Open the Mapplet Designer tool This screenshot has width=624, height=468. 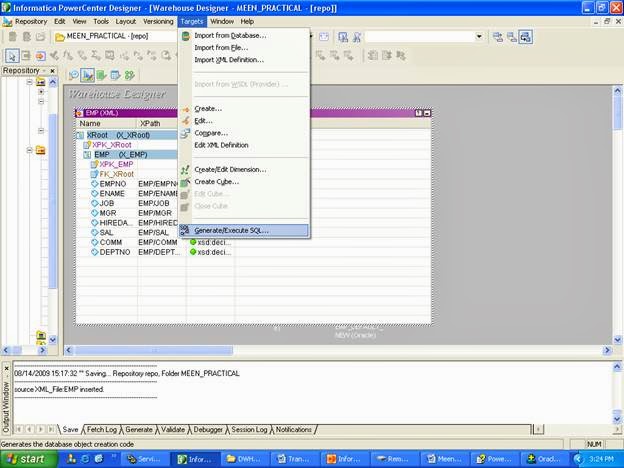click(115, 75)
